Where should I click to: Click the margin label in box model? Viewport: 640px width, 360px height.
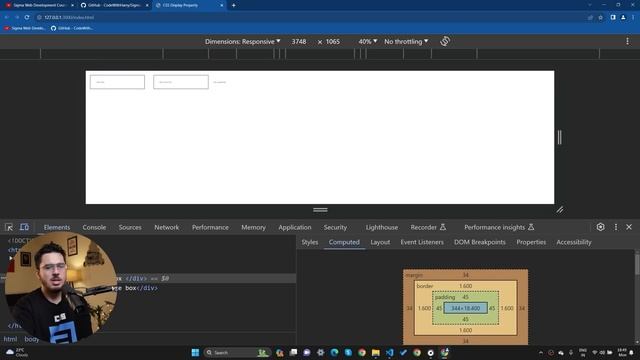coord(414,275)
